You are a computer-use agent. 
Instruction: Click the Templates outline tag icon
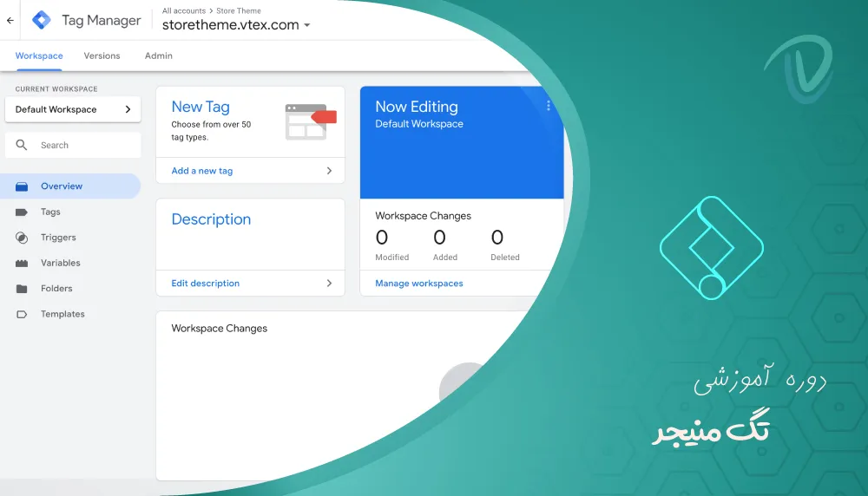tap(22, 314)
